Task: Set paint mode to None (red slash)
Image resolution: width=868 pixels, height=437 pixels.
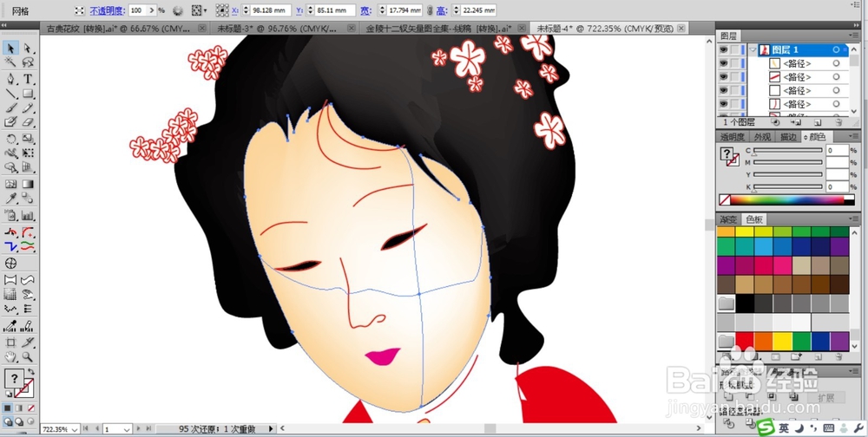Action: [x=31, y=408]
